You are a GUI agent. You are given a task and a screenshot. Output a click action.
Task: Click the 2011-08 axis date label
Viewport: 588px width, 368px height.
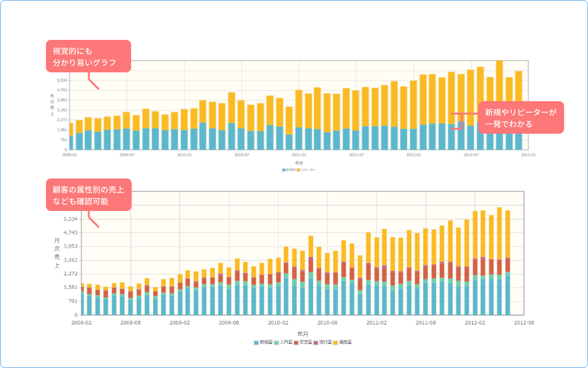(426, 323)
